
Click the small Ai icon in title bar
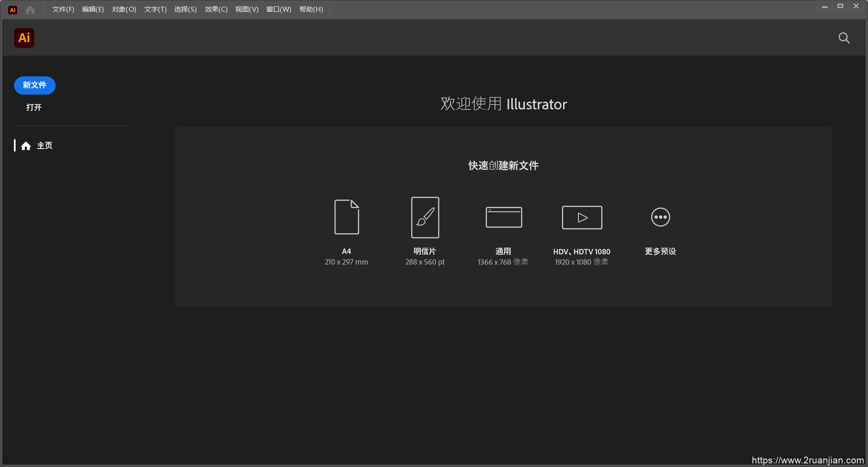click(x=13, y=9)
